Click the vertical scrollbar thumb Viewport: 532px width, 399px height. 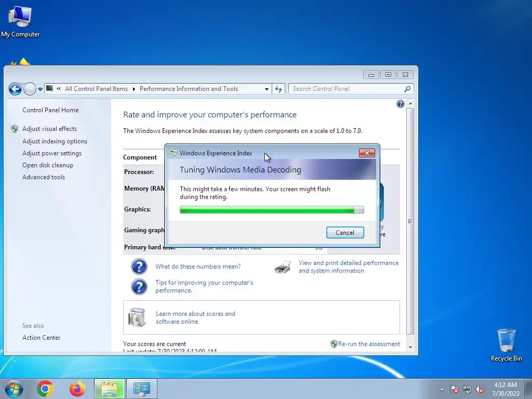coord(410,221)
